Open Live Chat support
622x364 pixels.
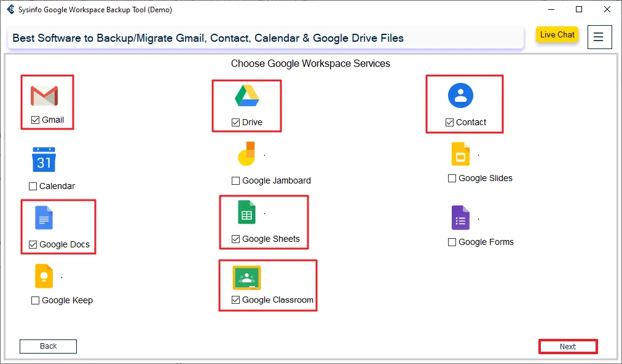[557, 35]
